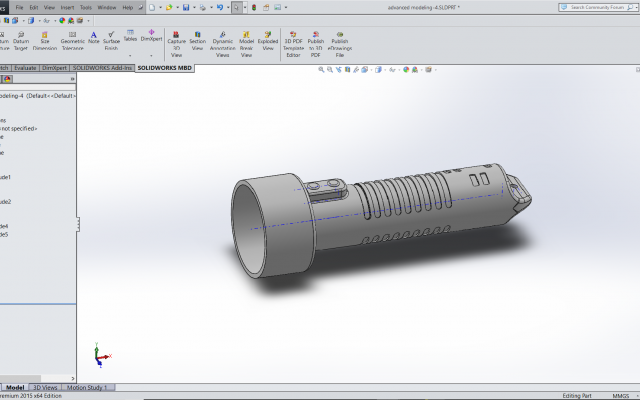
Task: Click the File Properties icon beside the traffic light
Action: tap(266, 7)
